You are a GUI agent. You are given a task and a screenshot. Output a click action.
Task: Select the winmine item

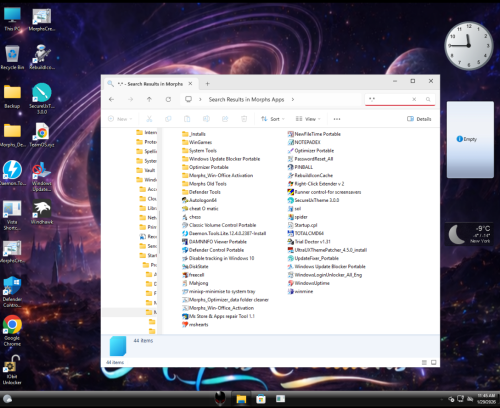300,291
